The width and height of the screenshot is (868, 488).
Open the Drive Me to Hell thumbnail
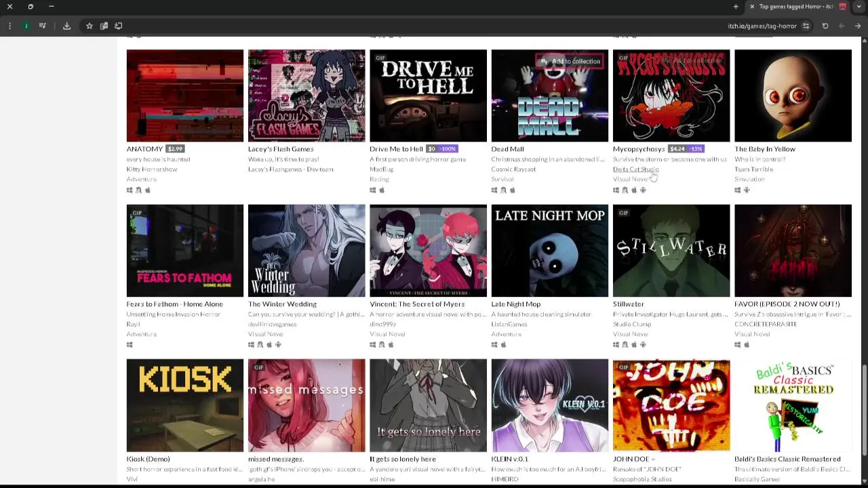coord(428,96)
